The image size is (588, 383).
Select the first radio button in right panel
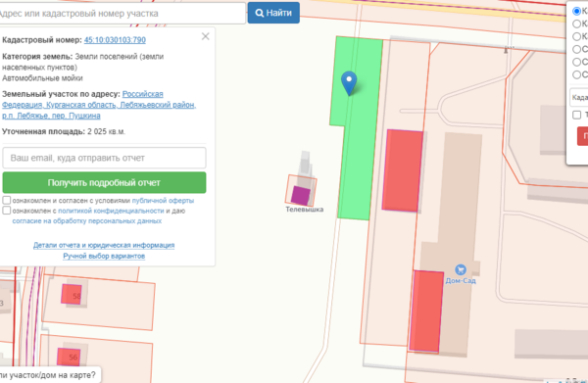[577, 11]
